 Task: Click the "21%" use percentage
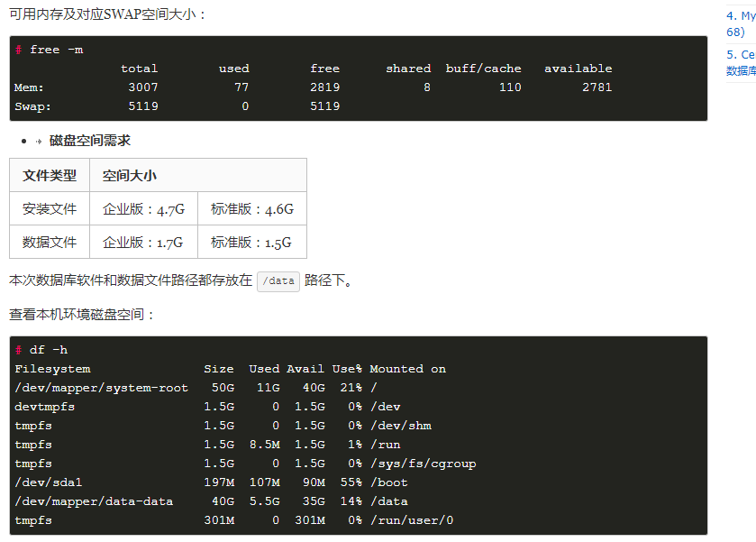pyautogui.click(x=351, y=388)
